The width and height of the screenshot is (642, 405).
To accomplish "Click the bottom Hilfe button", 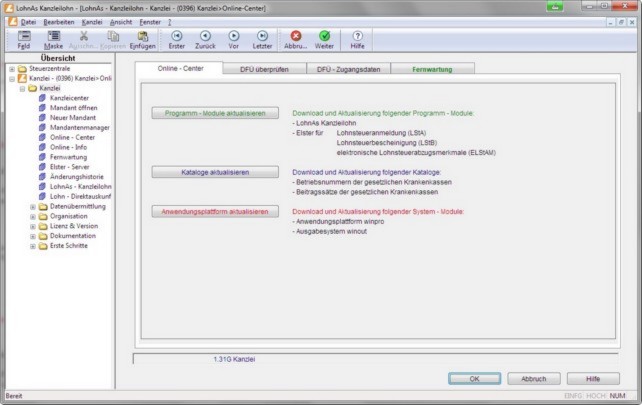I will point(593,378).
